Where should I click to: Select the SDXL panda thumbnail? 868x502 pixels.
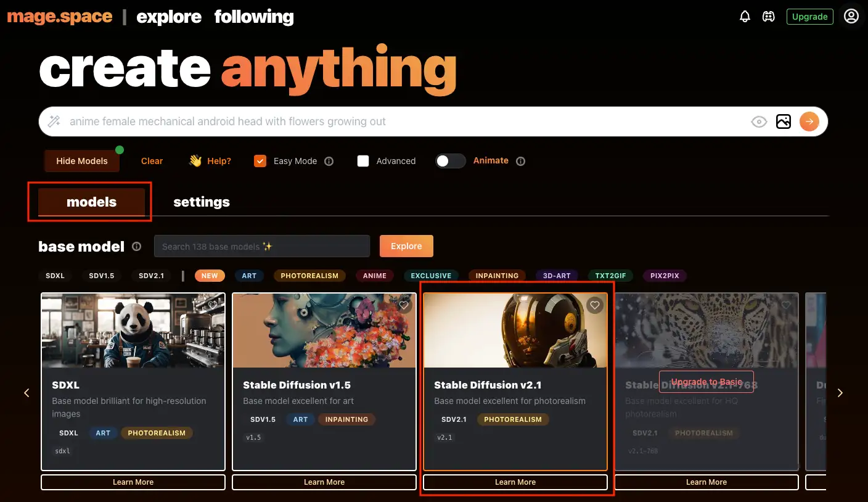(x=133, y=331)
